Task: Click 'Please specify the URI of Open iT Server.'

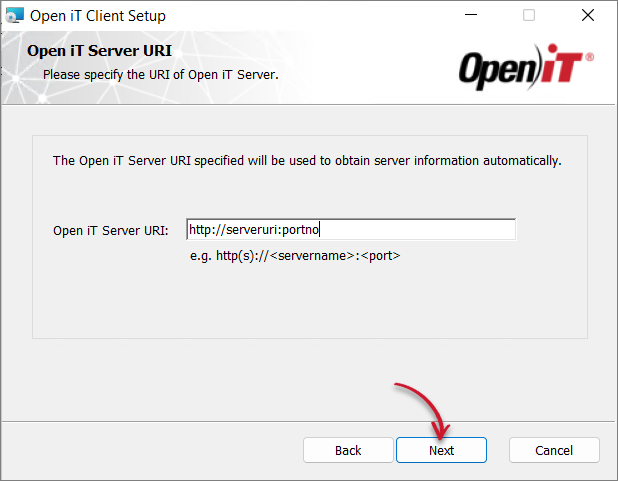Action: [160, 75]
